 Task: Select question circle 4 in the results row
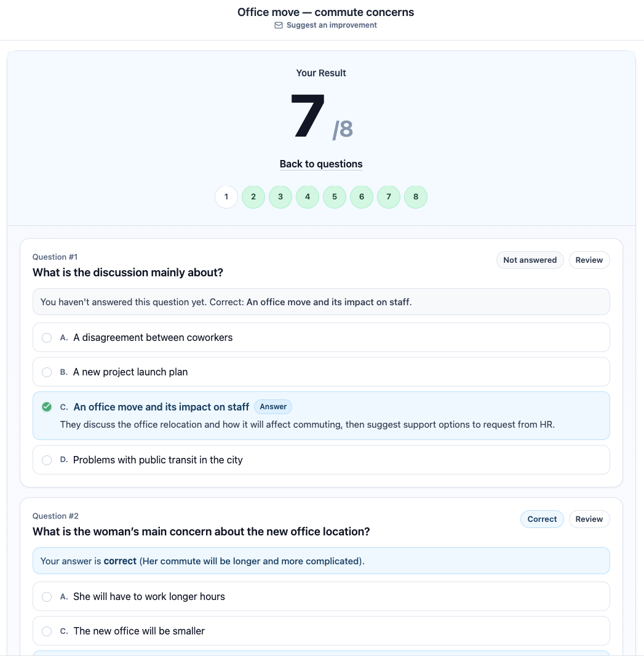(308, 196)
